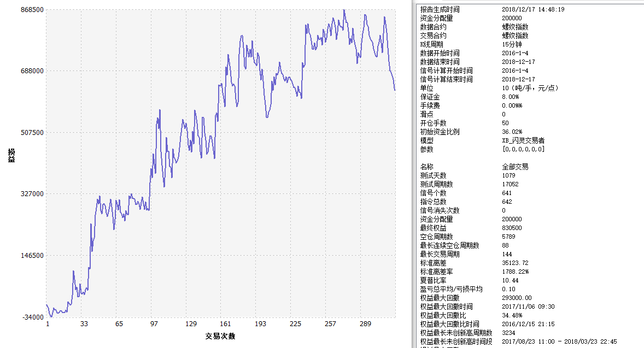Click the 夏普比率 row label
The height and width of the screenshot is (348, 644).
(x=433, y=280)
